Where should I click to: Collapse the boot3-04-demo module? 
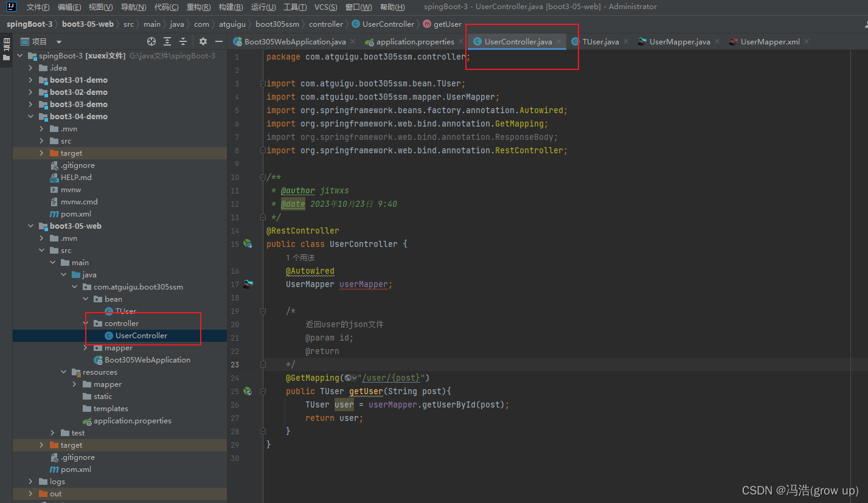30,117
